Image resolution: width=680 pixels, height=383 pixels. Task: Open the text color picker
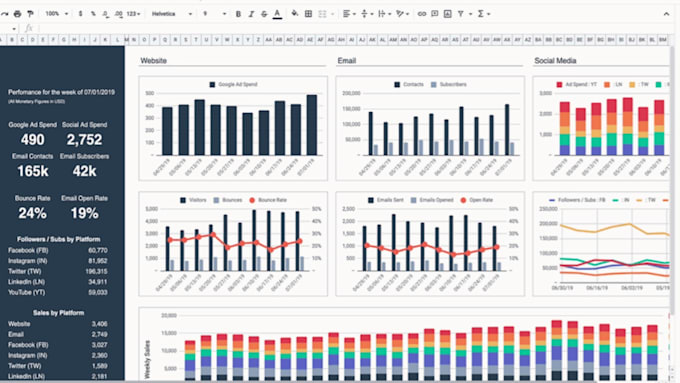point(277,14)
